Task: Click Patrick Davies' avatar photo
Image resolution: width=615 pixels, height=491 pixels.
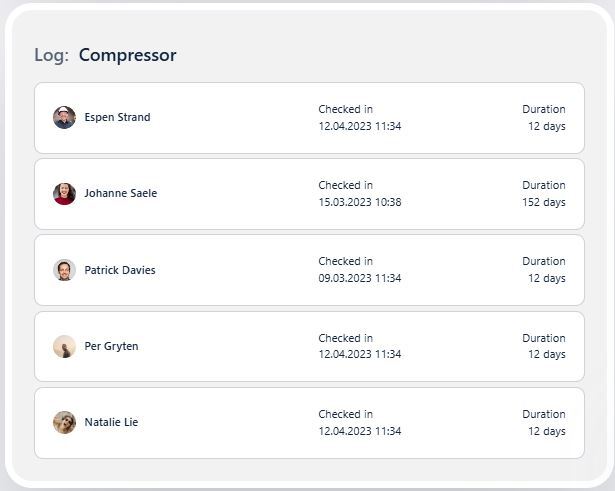Action: [x=64, y=270]
